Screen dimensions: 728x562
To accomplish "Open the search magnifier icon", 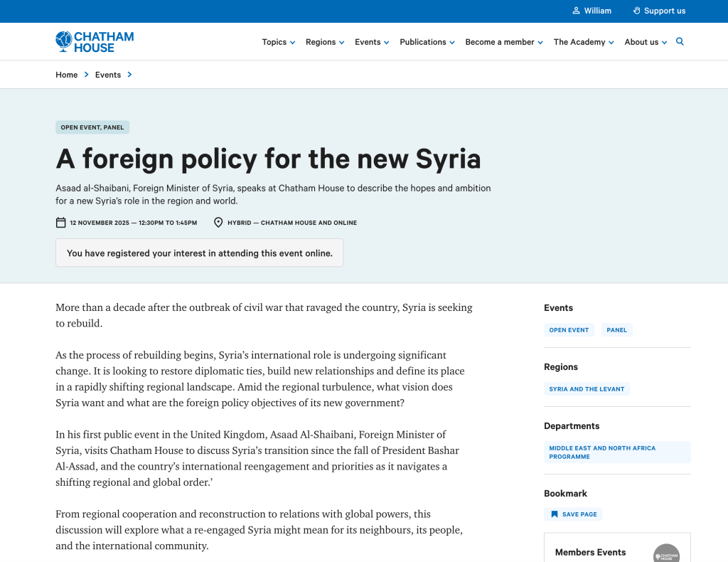I will pos(680,42).
